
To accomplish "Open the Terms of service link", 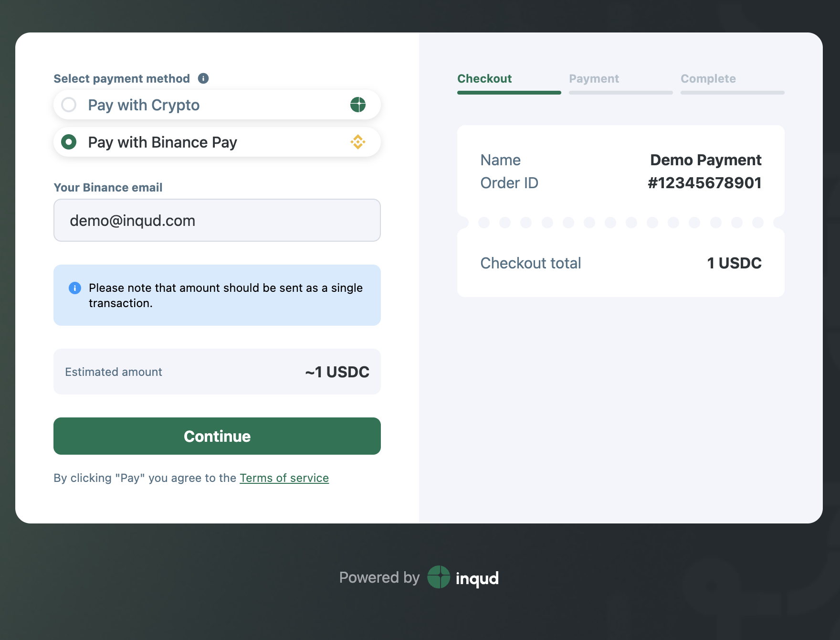I will (x=284, y=478).
